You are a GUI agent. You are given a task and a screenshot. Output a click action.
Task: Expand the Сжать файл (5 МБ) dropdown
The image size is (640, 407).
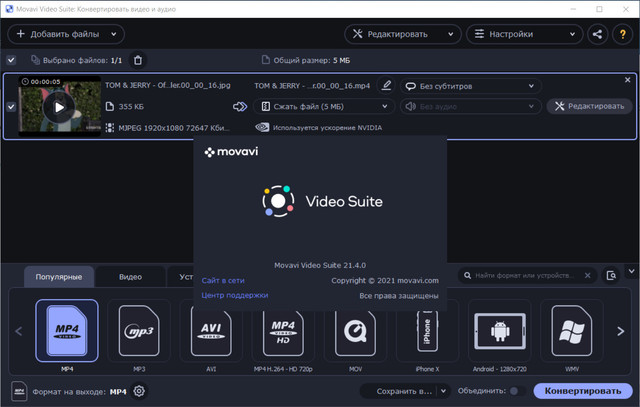(325, 106)
